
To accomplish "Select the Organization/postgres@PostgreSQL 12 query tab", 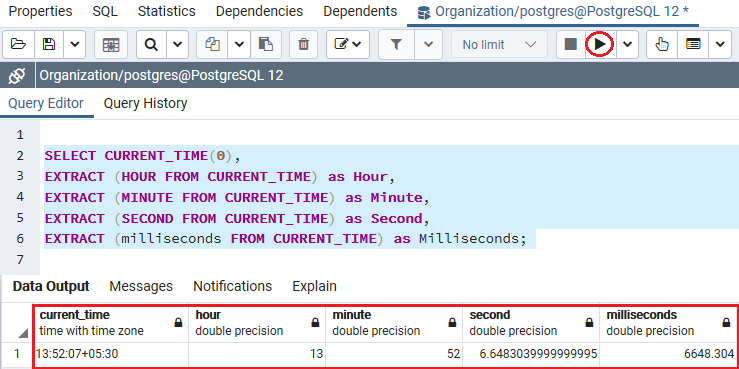I will 553,12.
